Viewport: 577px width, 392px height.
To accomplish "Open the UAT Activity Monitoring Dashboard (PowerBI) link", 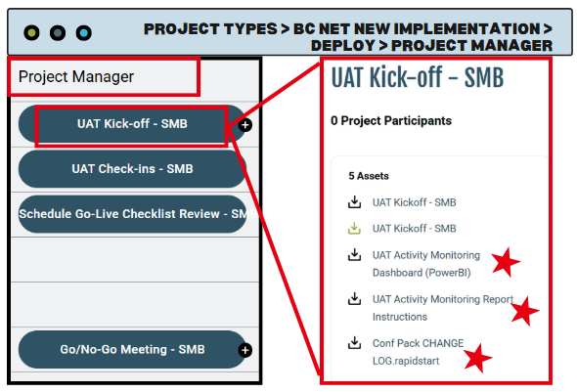I will [426, 264].
